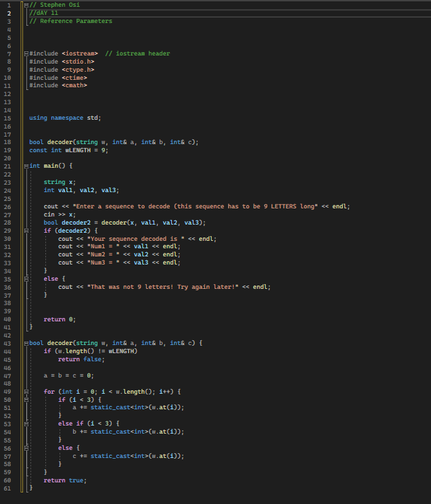Screen dimensions: 431x504
Task: Click '<cmath>' in the include line
Action: pos(74,85)
